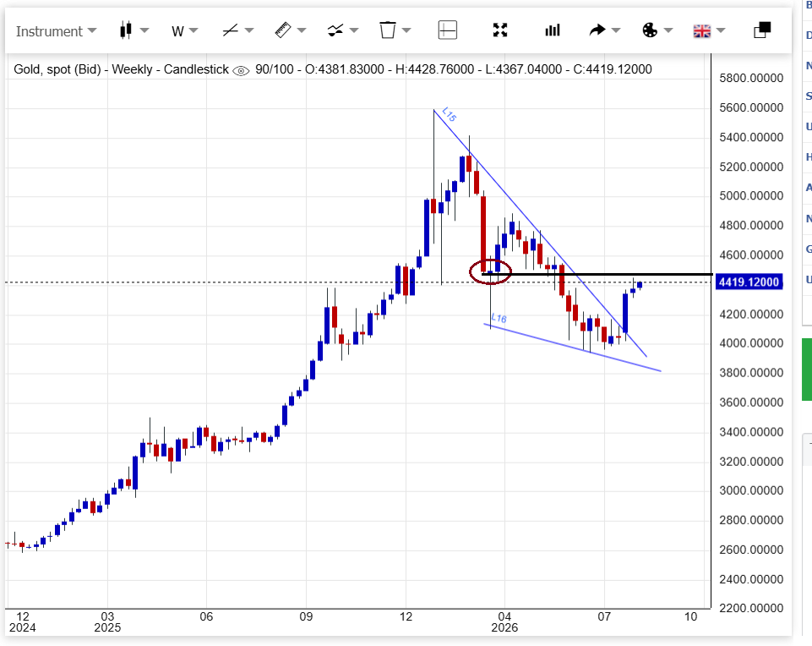The width and height of the screenshot is (812, 646).
Task: Open the candlestick chart type icon
Action: (x=125, y=30)
